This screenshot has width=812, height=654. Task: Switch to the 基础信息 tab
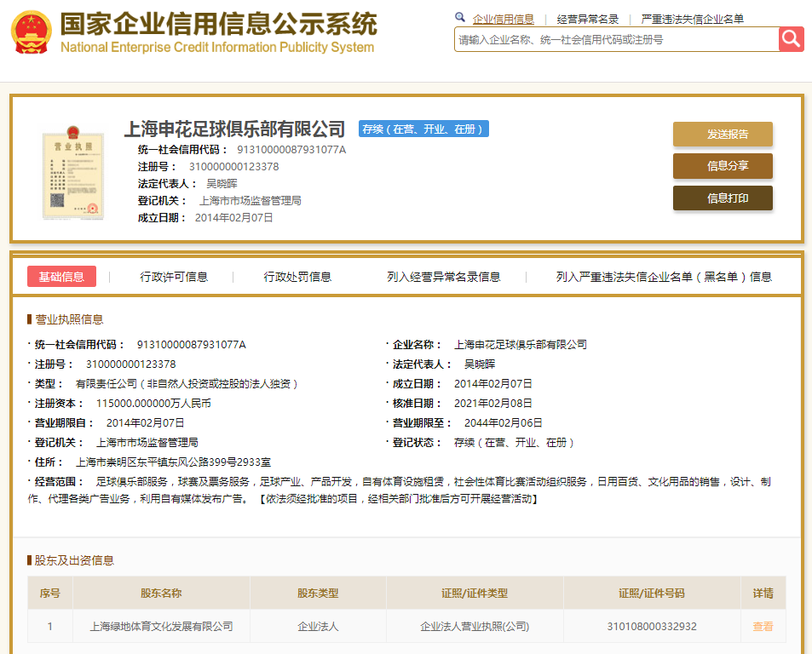pyautogui.click(x=61, y=276)
